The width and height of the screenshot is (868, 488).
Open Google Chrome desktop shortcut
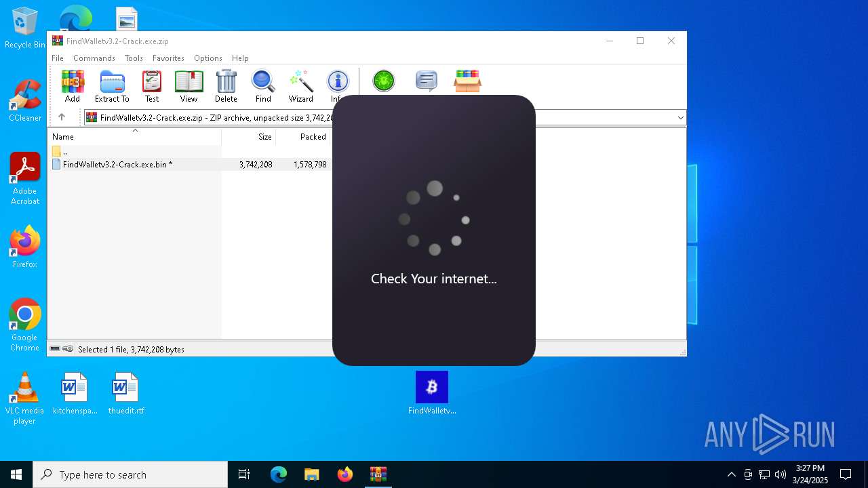[25, 325]
